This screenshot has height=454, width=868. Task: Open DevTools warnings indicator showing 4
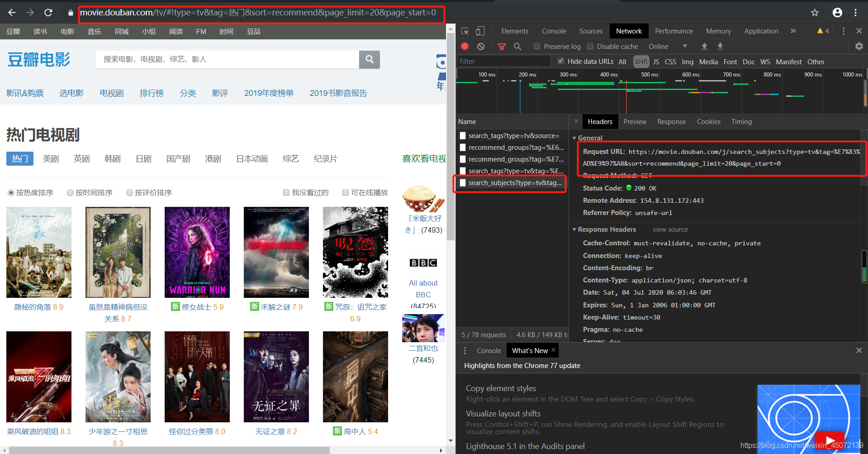tap(823, 31)
